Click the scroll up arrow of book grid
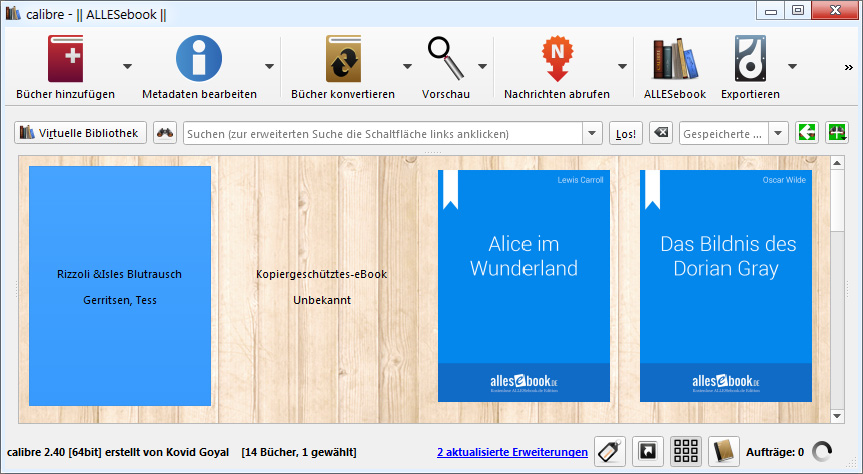863x474 pixels. [x=837, y=163]
